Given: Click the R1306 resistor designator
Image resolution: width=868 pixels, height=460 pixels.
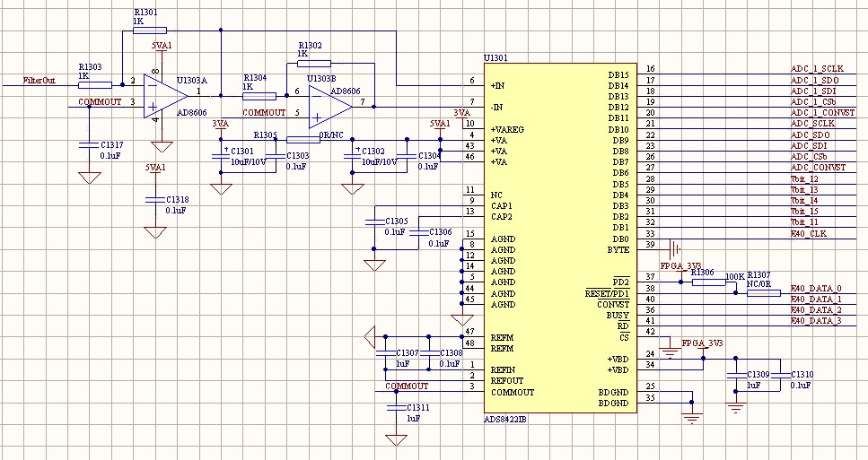Looking at the screenshot, I should click(703, 273).
